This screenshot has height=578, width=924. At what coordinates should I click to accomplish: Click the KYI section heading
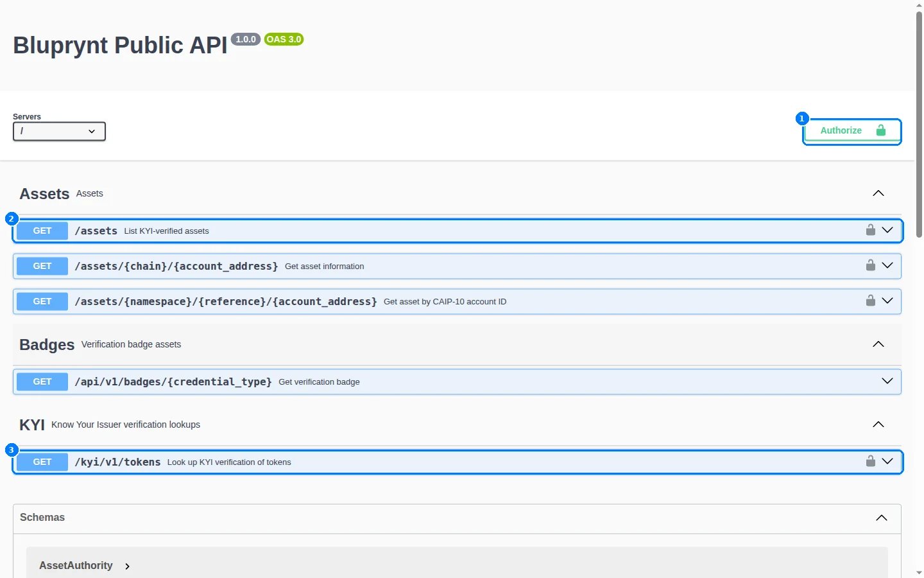(32, 425)
